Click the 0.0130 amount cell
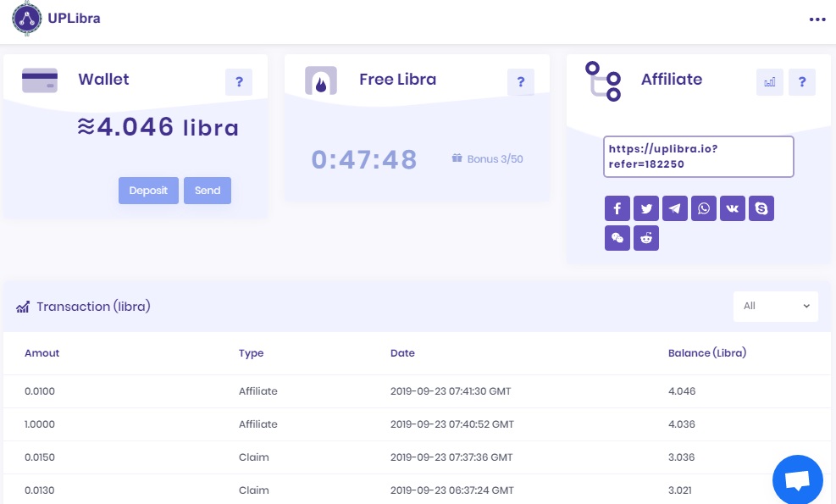This screenshot has width=836, height=504. pyautogui.click(x=40, y=490)
